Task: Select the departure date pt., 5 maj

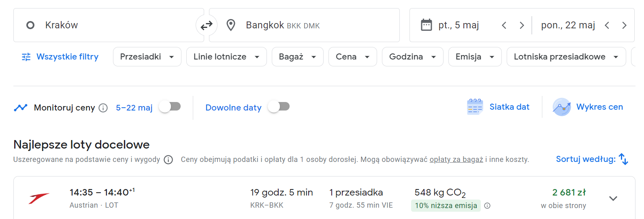Action: pyautogui.click(x=458, y=25)
